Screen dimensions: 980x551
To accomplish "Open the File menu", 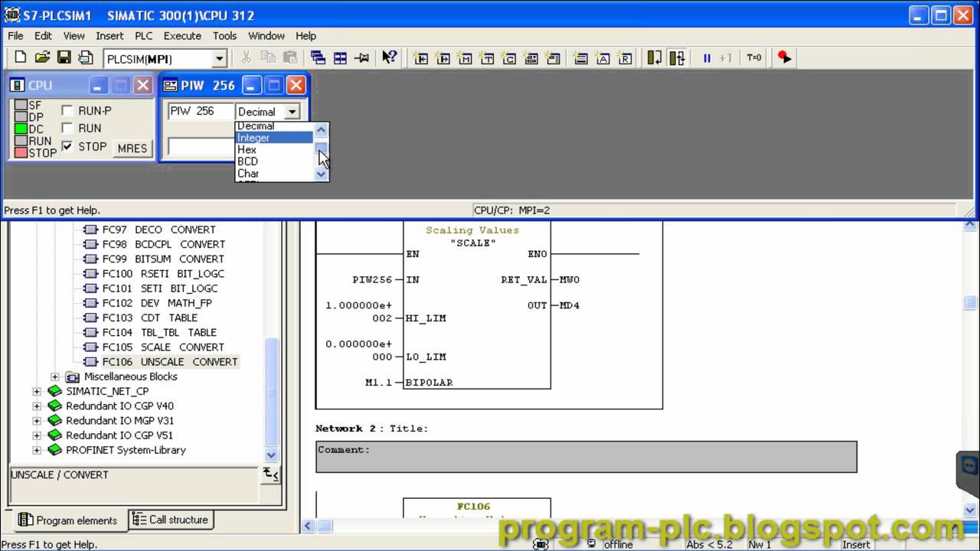I will [15, 35].
